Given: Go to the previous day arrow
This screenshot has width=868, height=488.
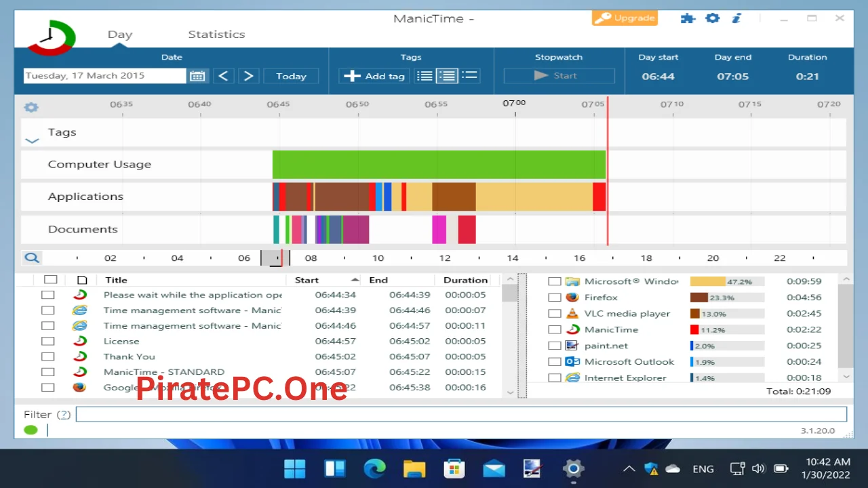Looking at the screenshot, I should (224, 76).
